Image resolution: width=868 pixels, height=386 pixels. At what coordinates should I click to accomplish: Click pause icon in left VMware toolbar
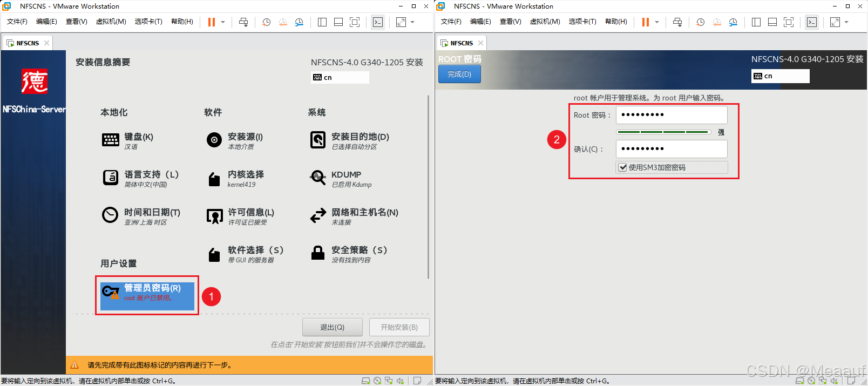[x=212, y=22]
